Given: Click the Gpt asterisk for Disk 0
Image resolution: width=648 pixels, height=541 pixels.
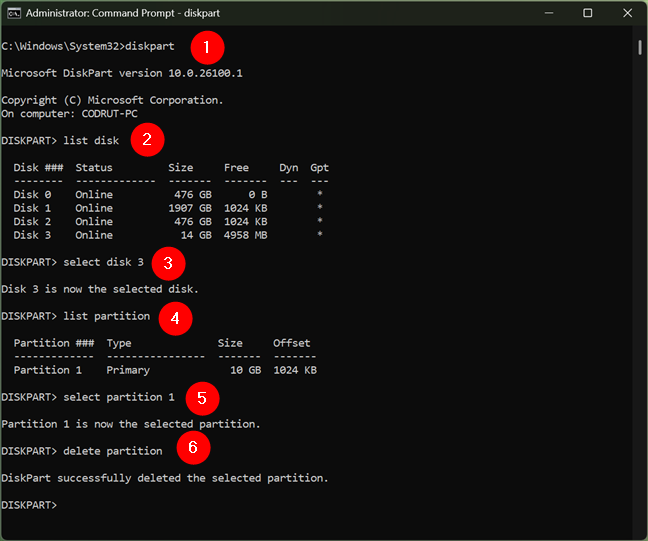Looking at the screenshot, I should tap(319, 194).
